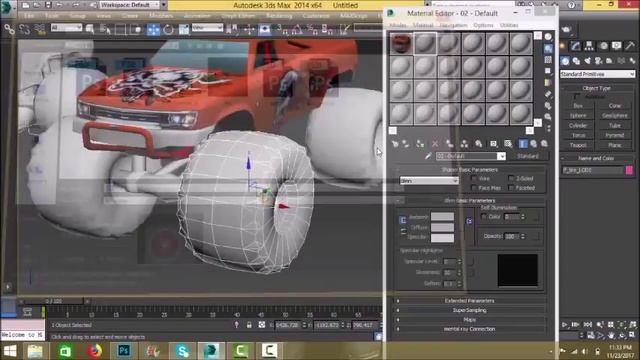Click the Sample Type sphere icon
Screen dimensions: 640x360
click(548, 37)
